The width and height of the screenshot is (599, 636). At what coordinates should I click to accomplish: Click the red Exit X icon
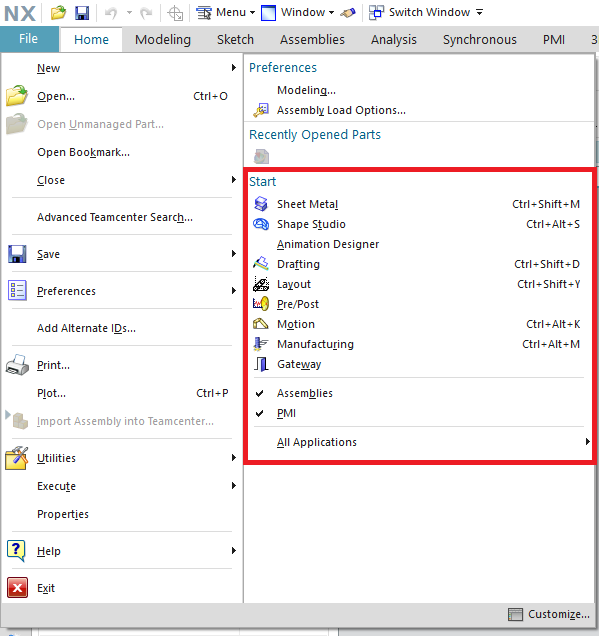[17, 588]
